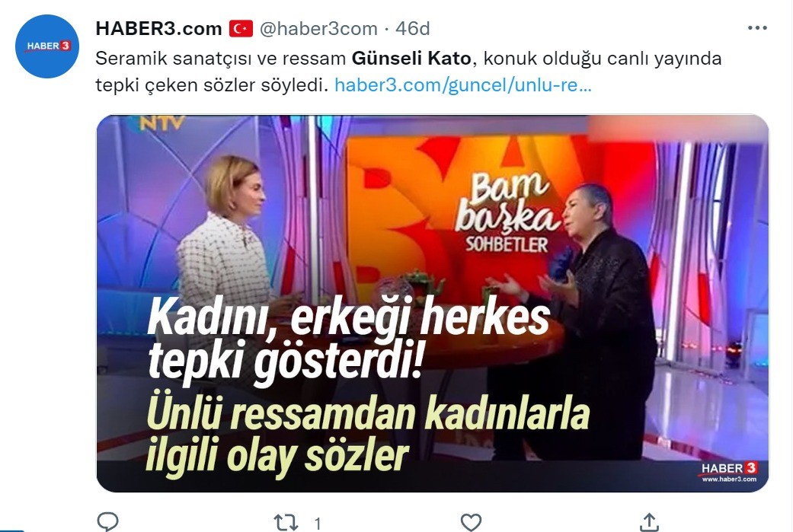Select the bold Günseli Kato name
The height and width of the screenshot is (532, 793).
click(x=411, y=59)
